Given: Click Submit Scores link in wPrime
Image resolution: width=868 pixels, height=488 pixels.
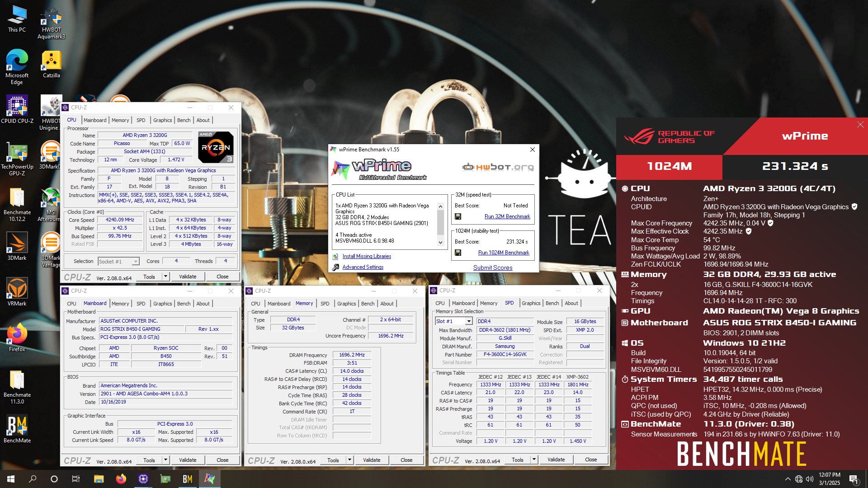Looking at the screenshot, I should 493,267.
